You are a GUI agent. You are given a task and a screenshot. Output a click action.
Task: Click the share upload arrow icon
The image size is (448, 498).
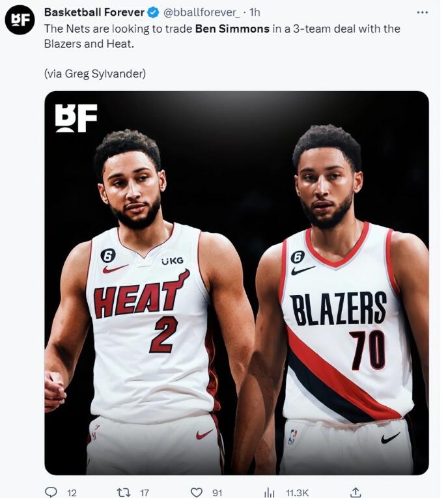click(356, 492)
